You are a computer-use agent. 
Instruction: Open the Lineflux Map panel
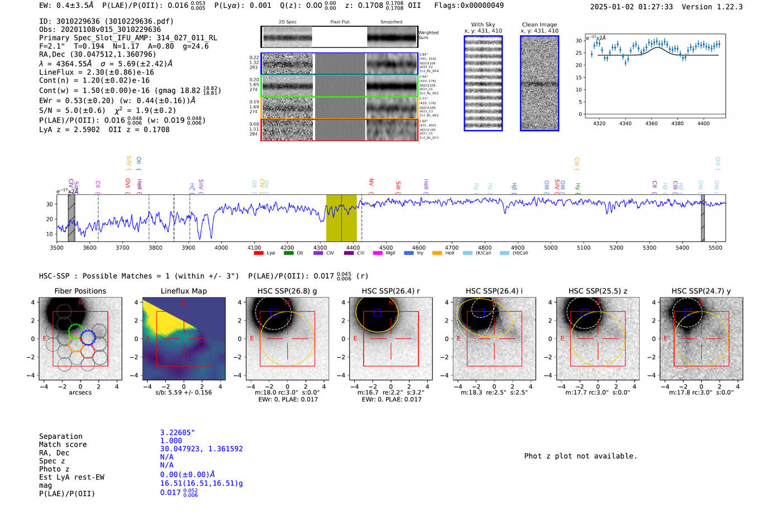[x=184, y=339]
